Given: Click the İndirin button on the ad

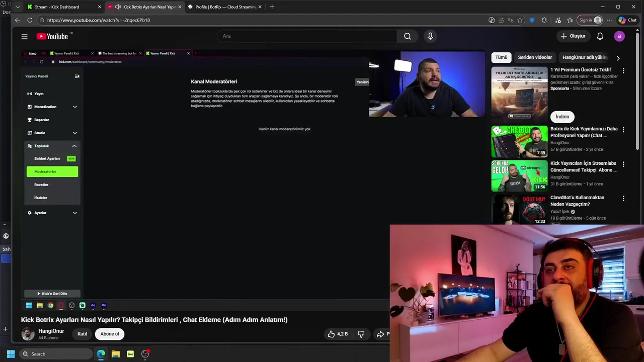Looking at the screenshot, I should (x=562, y=117).
